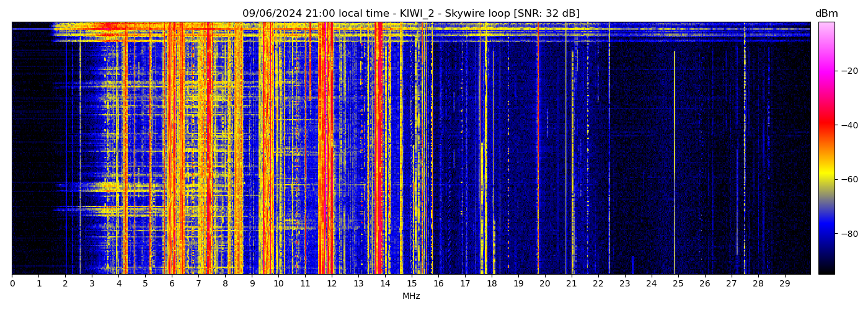This screenshot has height=310, width=868.
Task: Click the 20 MHz axis tick label
Action: (544, 284)
